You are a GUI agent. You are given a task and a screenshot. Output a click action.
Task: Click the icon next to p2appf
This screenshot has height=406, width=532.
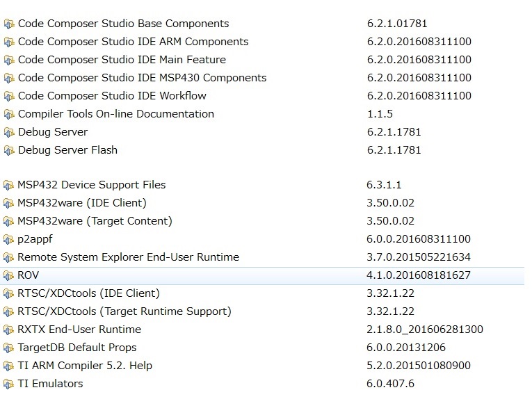[x=8, y=239]
